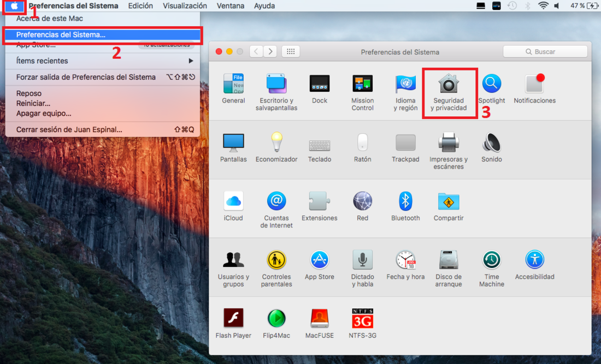Open Economizador energy settings

point(276,148)
